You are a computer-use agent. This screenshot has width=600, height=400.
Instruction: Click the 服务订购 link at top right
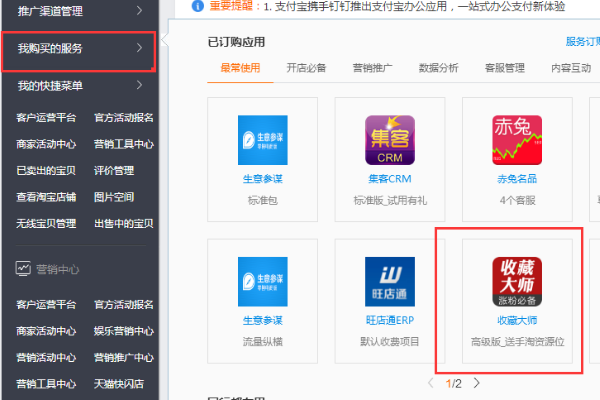[582, 42]
